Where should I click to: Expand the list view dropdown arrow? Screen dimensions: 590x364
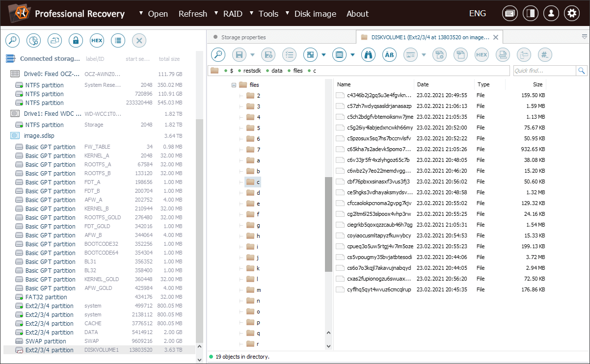coord(352,54)
